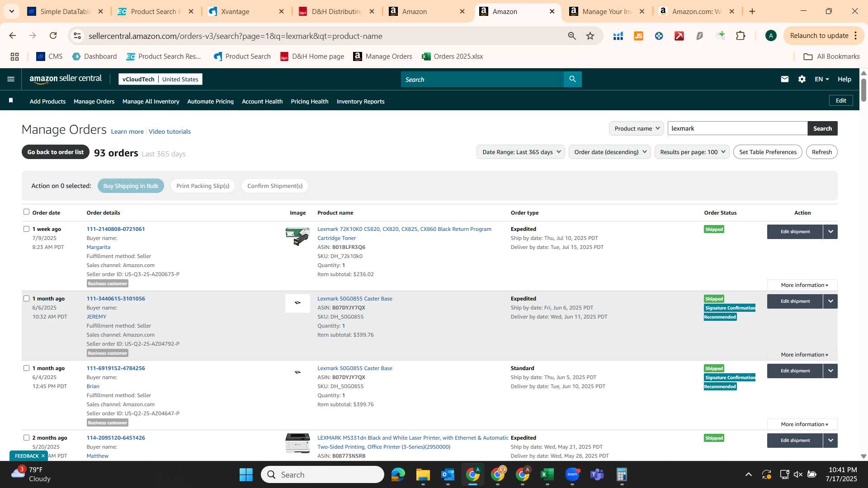
Task: Go to Automate Pricing
Action: pyautogui.click(x=210, y=101)
